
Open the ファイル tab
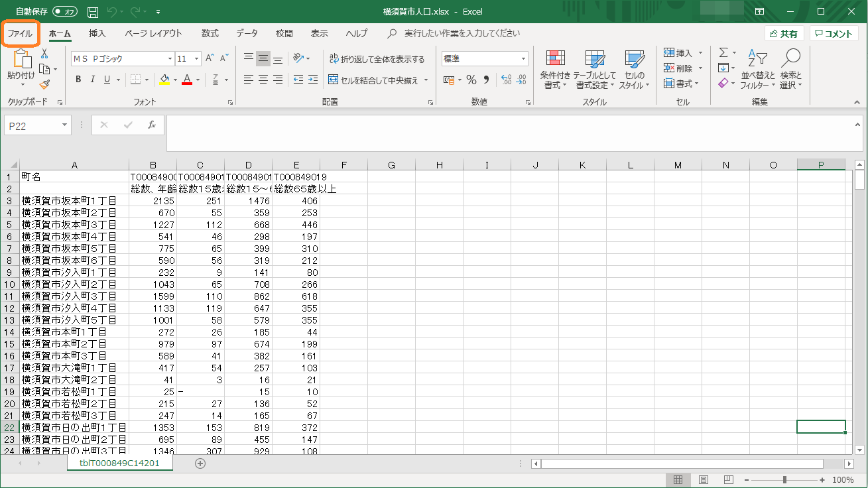coord(20,33)
